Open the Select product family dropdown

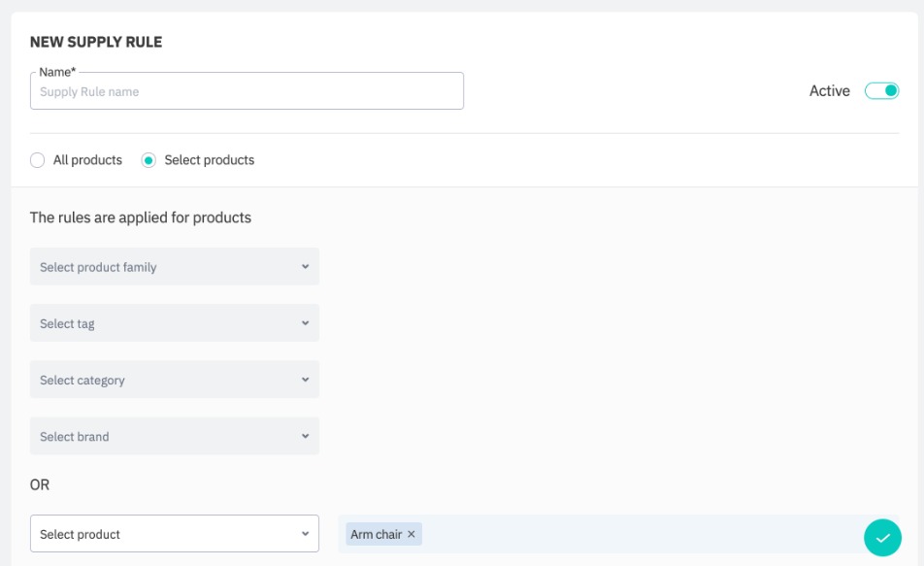click(165, 267)
